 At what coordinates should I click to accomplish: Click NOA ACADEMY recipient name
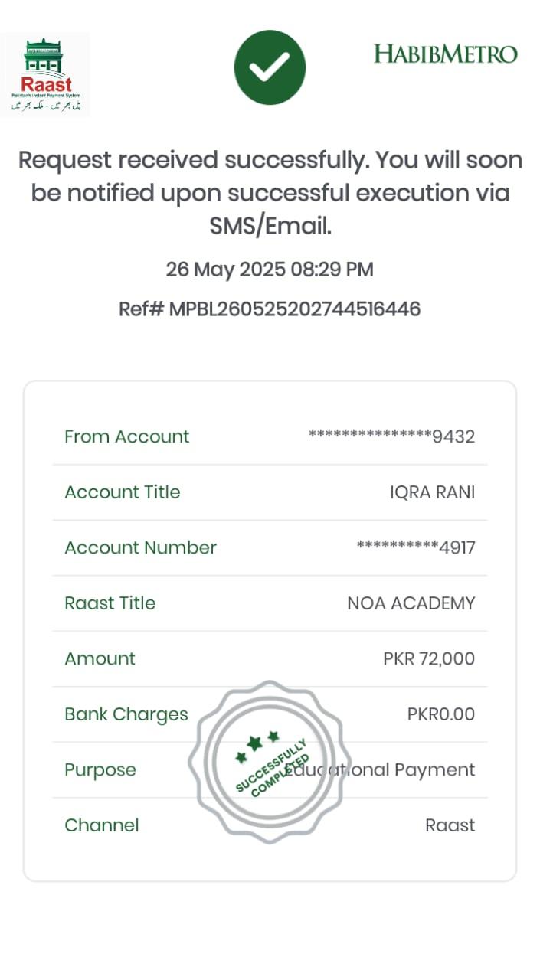[x=411, y=603]
